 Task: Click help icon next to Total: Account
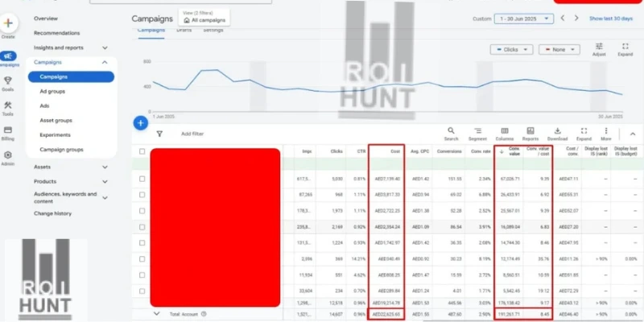point(204,314)
